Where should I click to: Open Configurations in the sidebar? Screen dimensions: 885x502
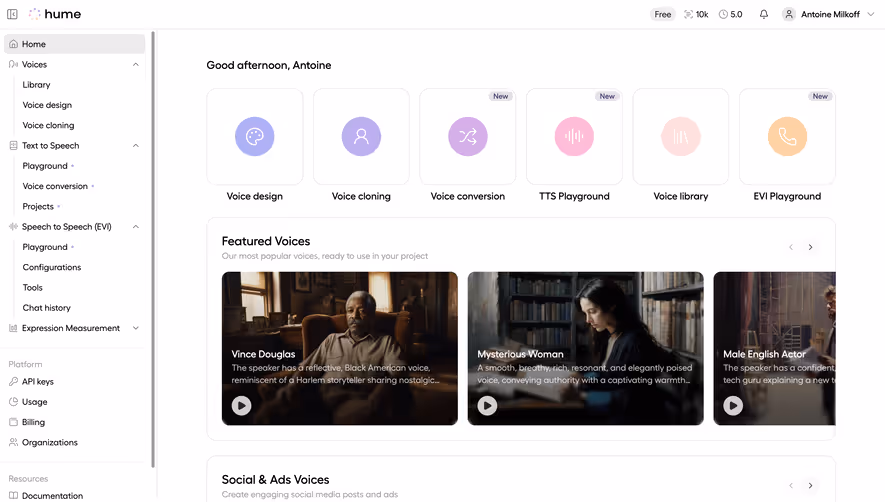51,268
